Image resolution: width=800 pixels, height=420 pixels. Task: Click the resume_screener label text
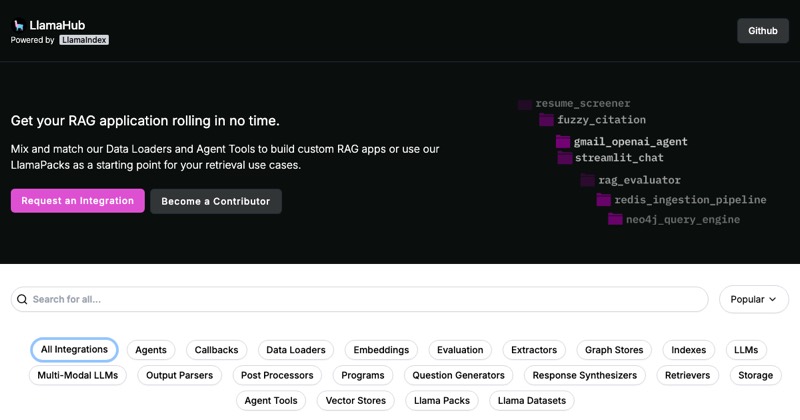(x=583, y=104)
